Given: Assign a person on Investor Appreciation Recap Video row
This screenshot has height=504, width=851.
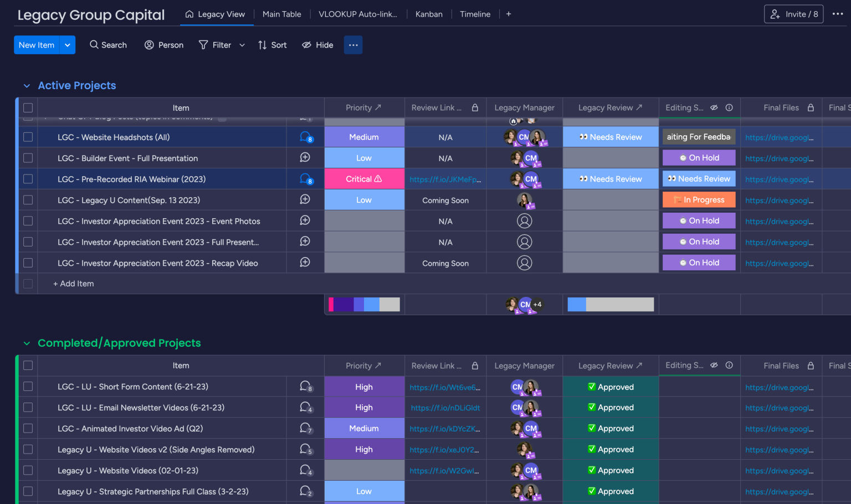Looking at the screenshot, I should click(524, 263).
